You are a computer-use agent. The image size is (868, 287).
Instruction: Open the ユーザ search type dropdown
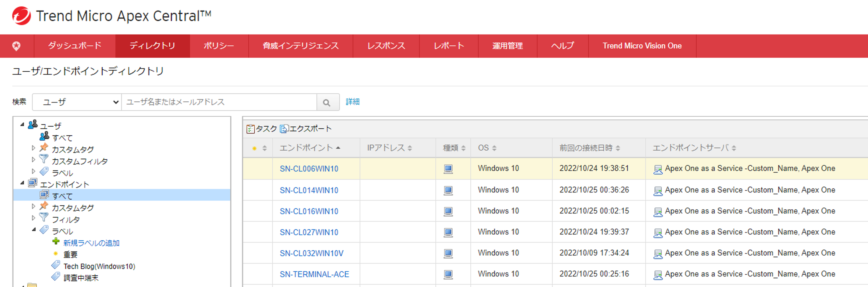click(x=77, y=102)
